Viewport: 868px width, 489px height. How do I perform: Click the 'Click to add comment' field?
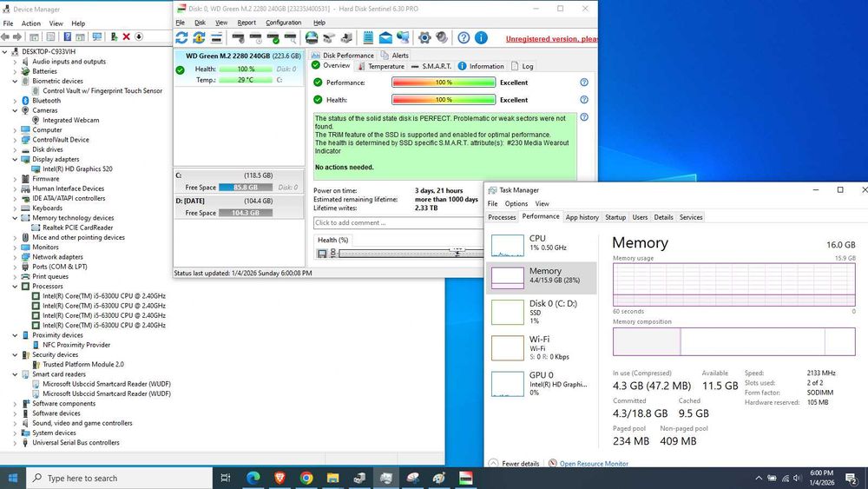(x=398, y=222)
